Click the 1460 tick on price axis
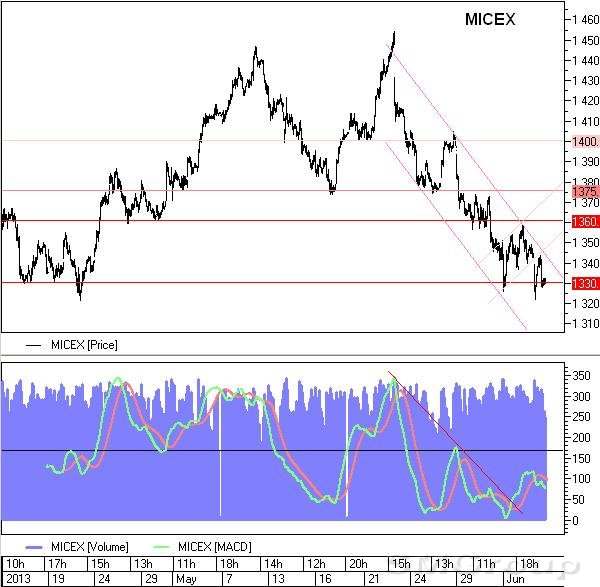 click(585, 19)
